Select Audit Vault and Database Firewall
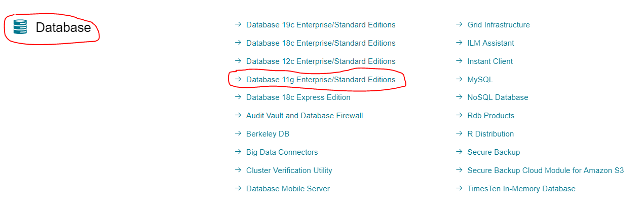 (305, 116)
